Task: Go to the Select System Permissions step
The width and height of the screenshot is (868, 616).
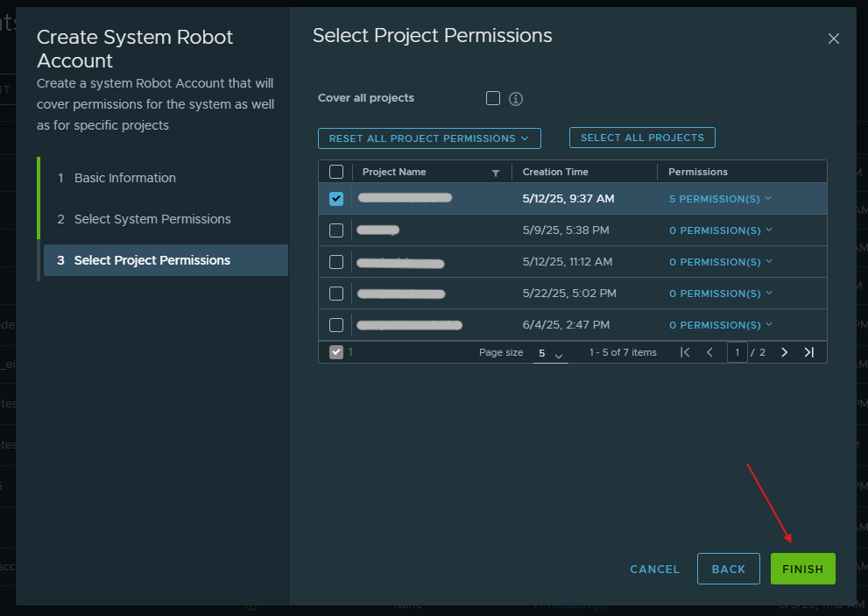Action: [152, 219]
